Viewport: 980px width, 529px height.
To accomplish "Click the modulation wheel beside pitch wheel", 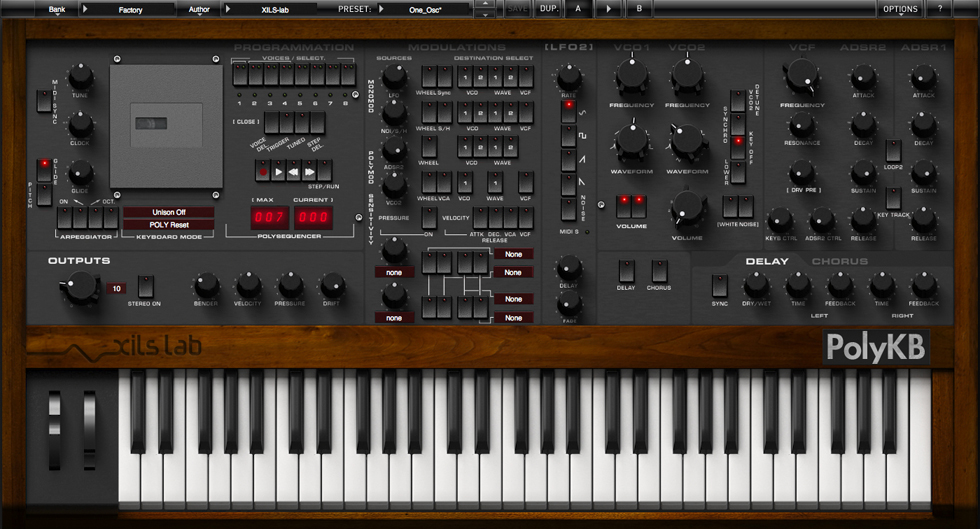I will point(89,430).
